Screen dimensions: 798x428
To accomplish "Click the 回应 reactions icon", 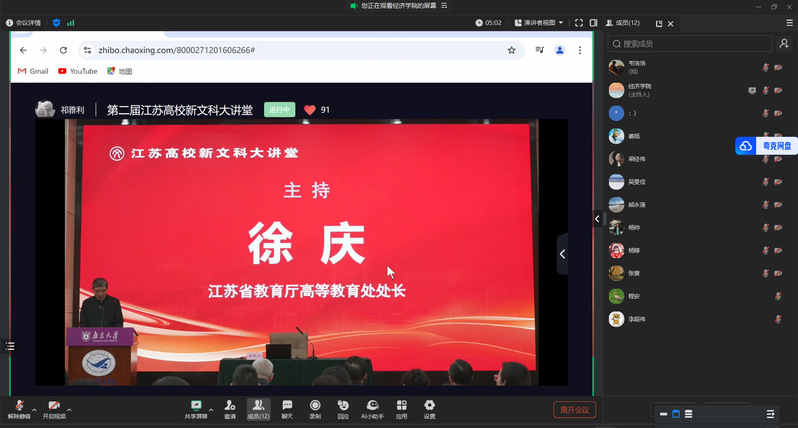I will pyautogui.click(x=343, y=406).
